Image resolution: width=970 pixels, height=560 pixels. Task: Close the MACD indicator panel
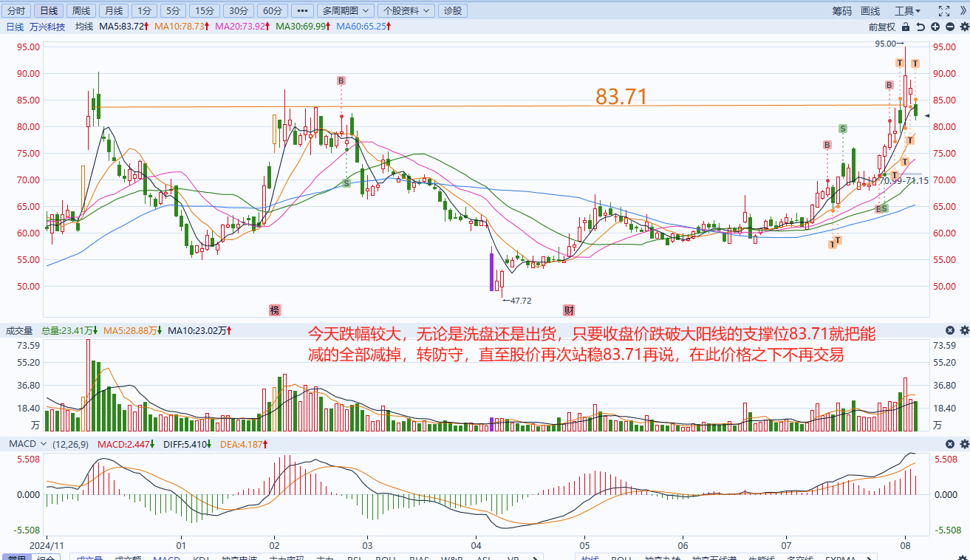point(950,443)
